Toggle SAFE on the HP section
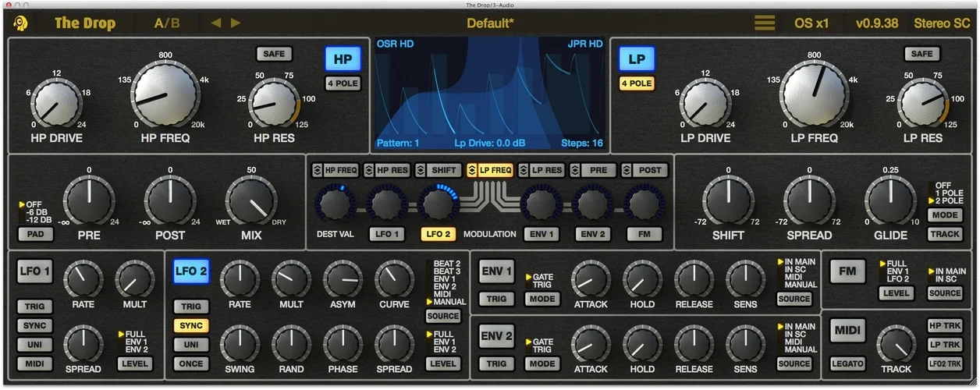 click(x=274, y=54)
